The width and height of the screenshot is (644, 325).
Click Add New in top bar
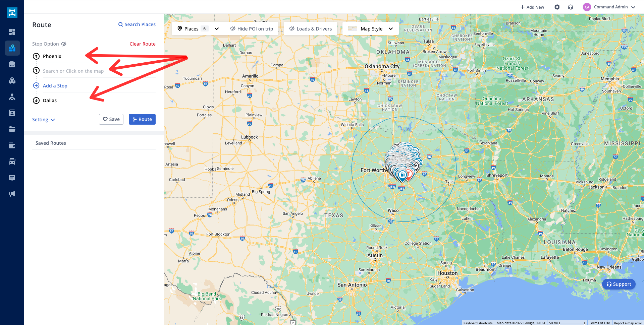pos(532,7)
